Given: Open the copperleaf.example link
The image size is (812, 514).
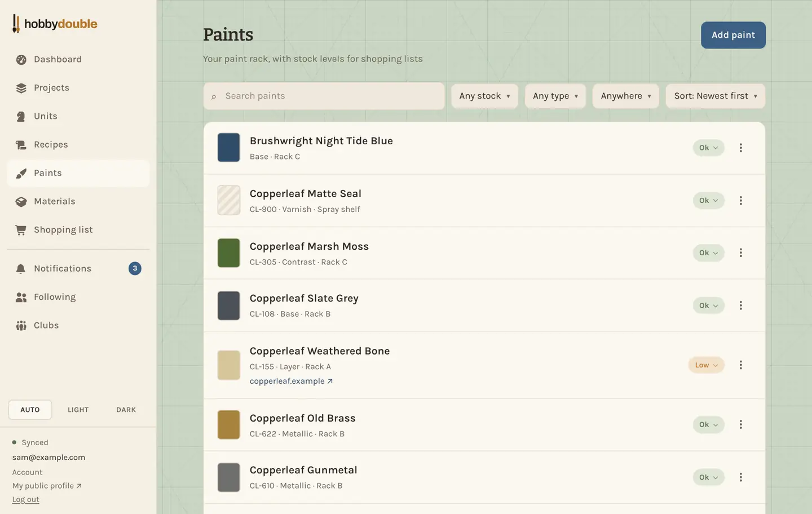Looking at the screenshot, I should pos(291,381).
